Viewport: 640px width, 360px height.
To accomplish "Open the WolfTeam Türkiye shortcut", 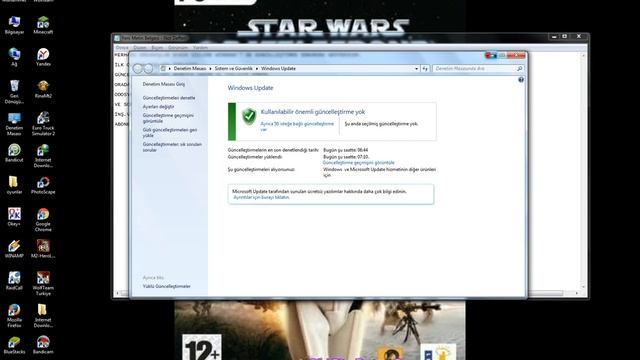I will (x=43, y=284).
